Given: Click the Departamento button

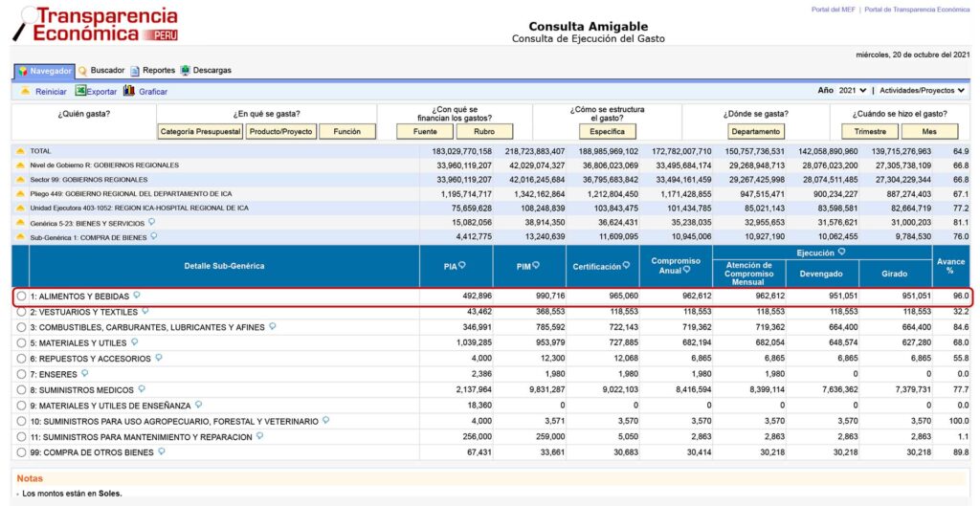Looking at the screenshot, I should click(756, 132).
